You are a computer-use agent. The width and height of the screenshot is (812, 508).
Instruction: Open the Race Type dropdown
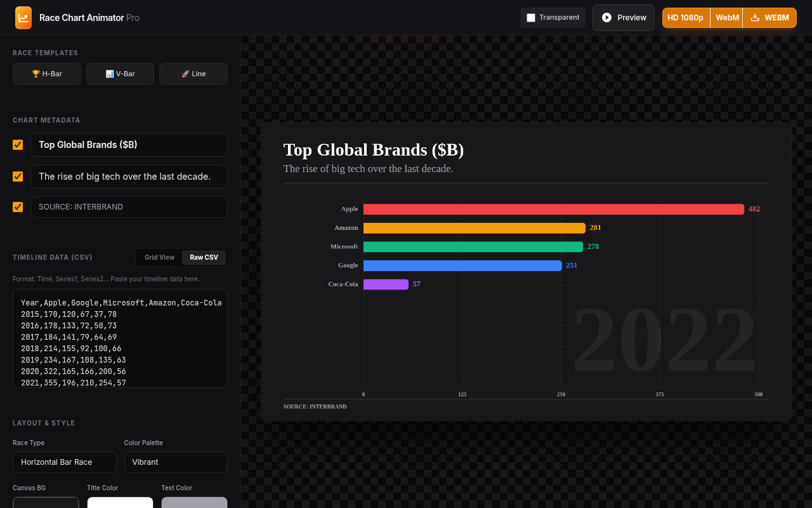[65, 462]
